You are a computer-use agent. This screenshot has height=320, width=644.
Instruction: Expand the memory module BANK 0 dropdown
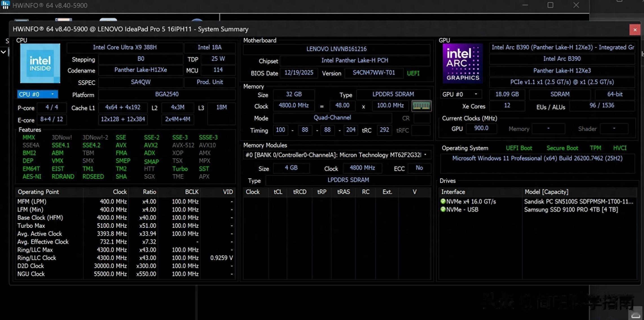pyautogui.click(x=425, y=155)
